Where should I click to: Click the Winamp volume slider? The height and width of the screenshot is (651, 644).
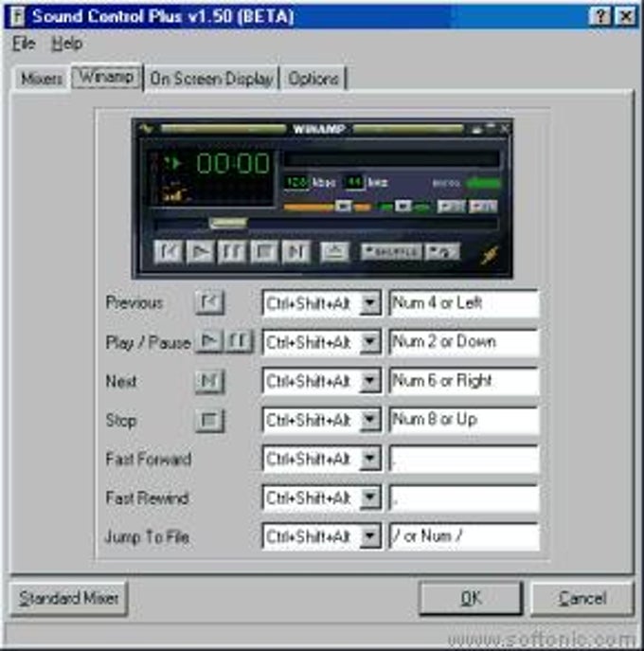pos(327,206)
